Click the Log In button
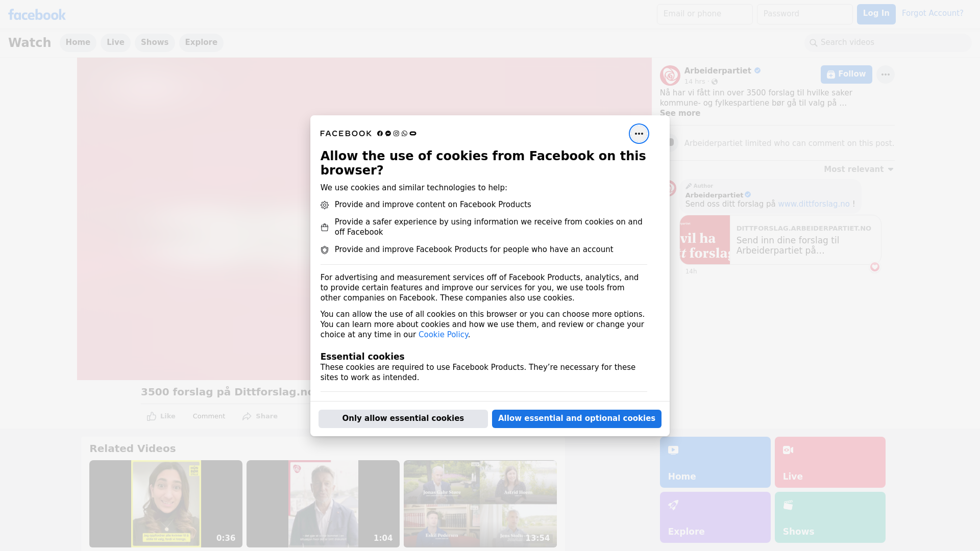The width and height of the screenshot is (980, 551). (876, 14)
